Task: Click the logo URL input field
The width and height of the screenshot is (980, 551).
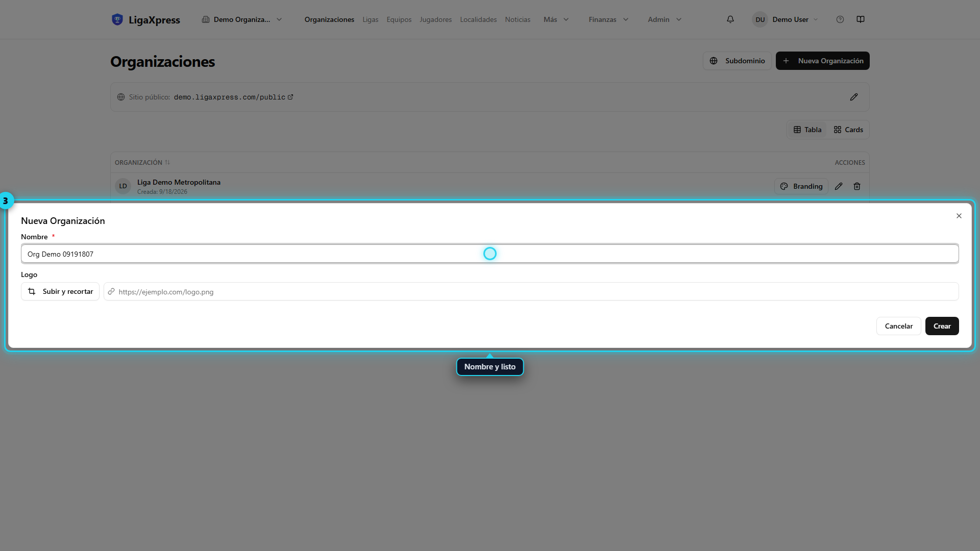Action: [x=531, y=291]
